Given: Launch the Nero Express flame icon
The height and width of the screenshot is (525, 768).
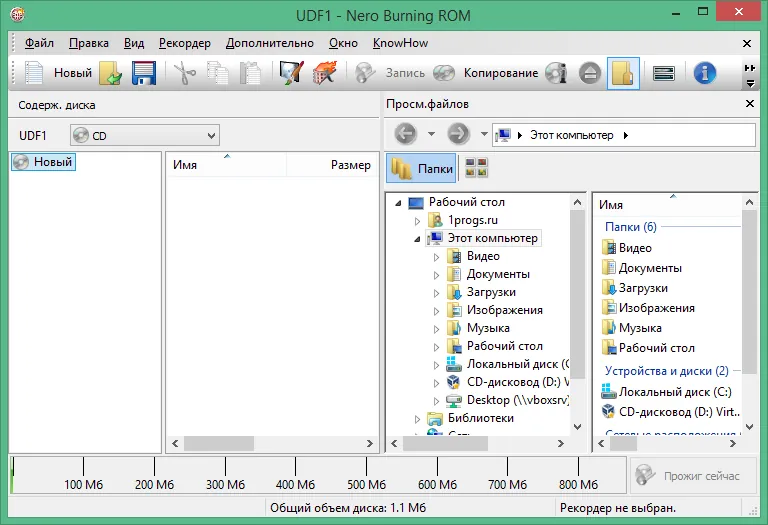Looking at the screenshot, I should tap(325, 73).
